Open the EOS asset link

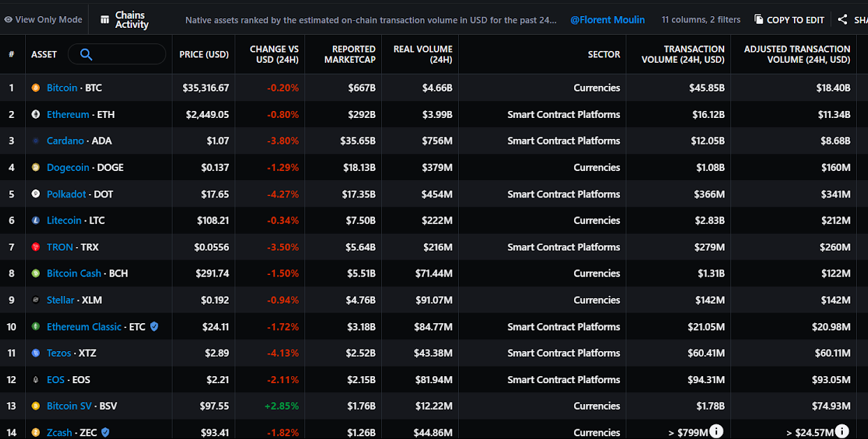(x=56, y=380)
